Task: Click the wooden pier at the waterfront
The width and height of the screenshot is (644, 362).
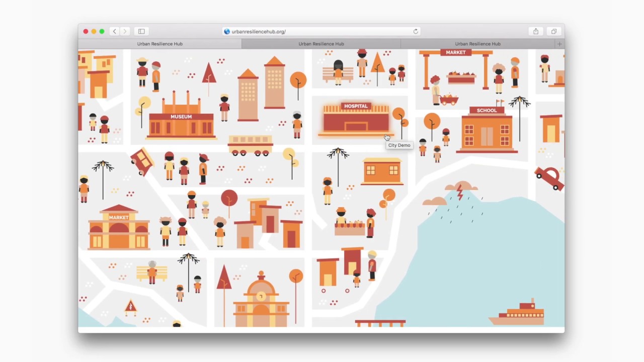Action: tap(380, 323)
